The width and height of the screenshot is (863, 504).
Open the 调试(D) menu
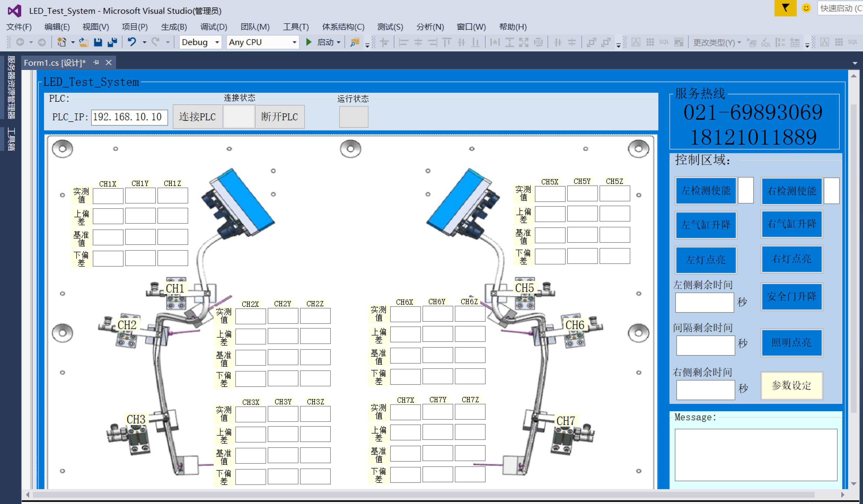213,27
